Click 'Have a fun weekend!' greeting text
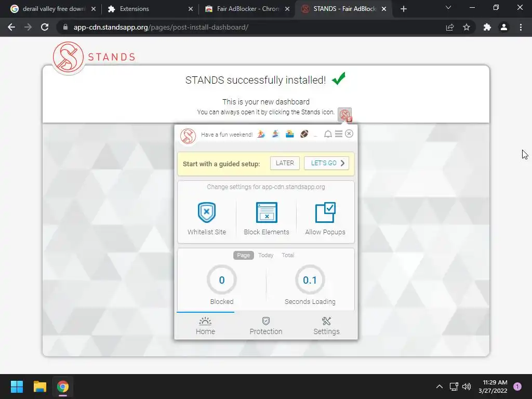This screenshot has height=399, width=532. point(227,135)
